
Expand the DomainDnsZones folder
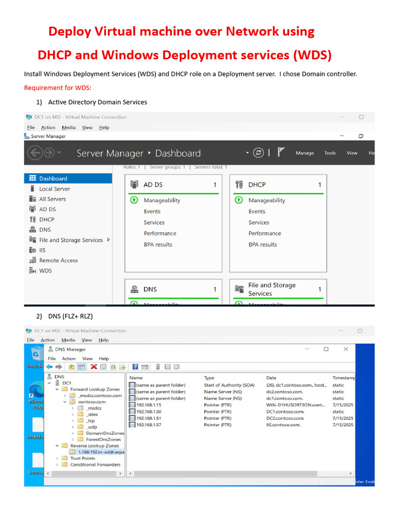click(x=73, y=433)
